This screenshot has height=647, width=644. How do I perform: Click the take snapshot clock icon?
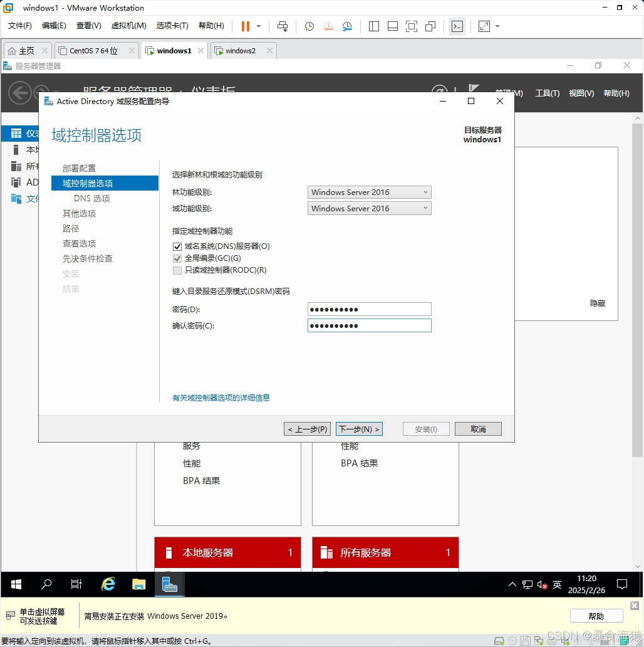click(x=309, y=26)
